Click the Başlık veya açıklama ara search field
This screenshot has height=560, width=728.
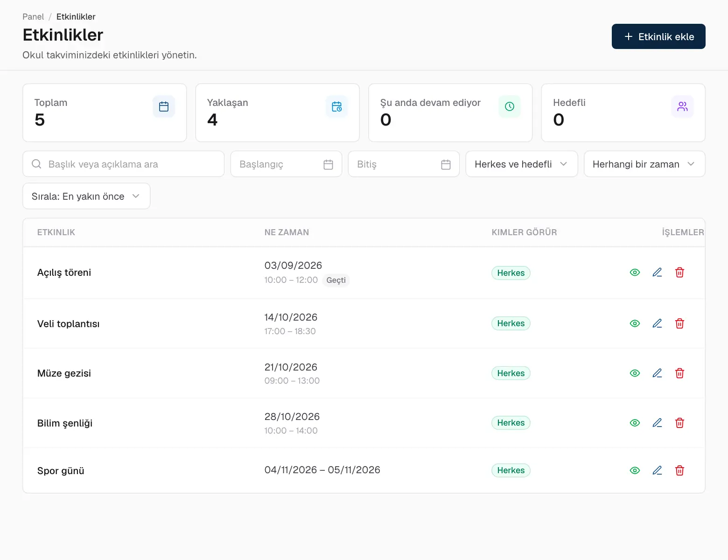pos(124,164)
